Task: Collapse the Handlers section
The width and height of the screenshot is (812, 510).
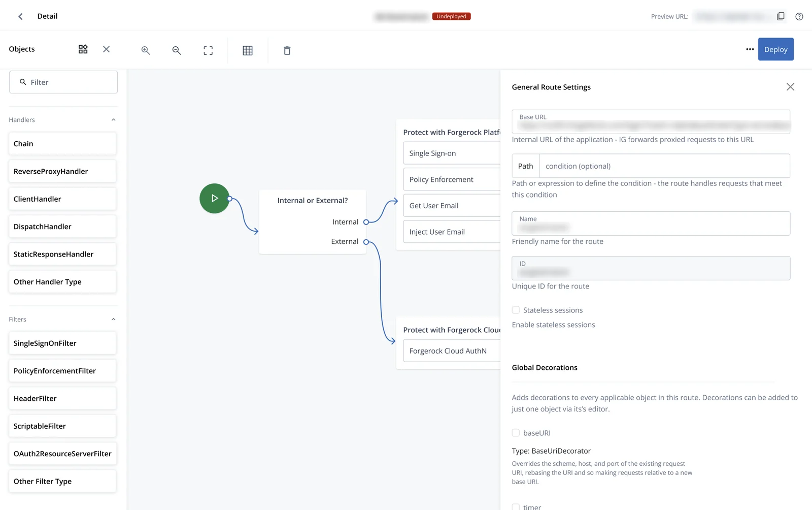Action: coord(114,120)
